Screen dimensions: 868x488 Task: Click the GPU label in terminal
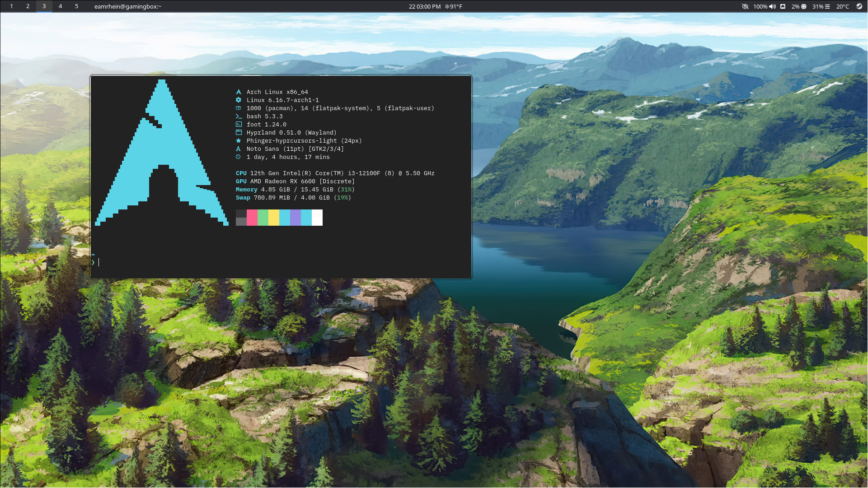241,181
